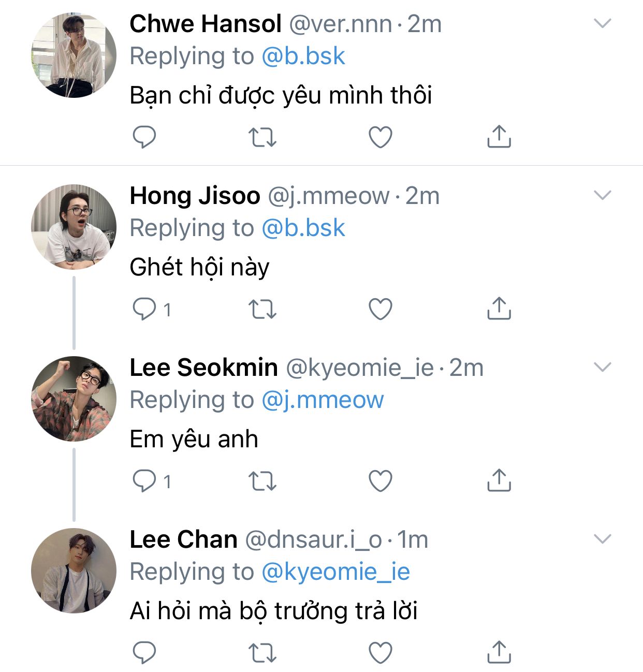View Hong Jisoo's profile picture

coord(74,227)
